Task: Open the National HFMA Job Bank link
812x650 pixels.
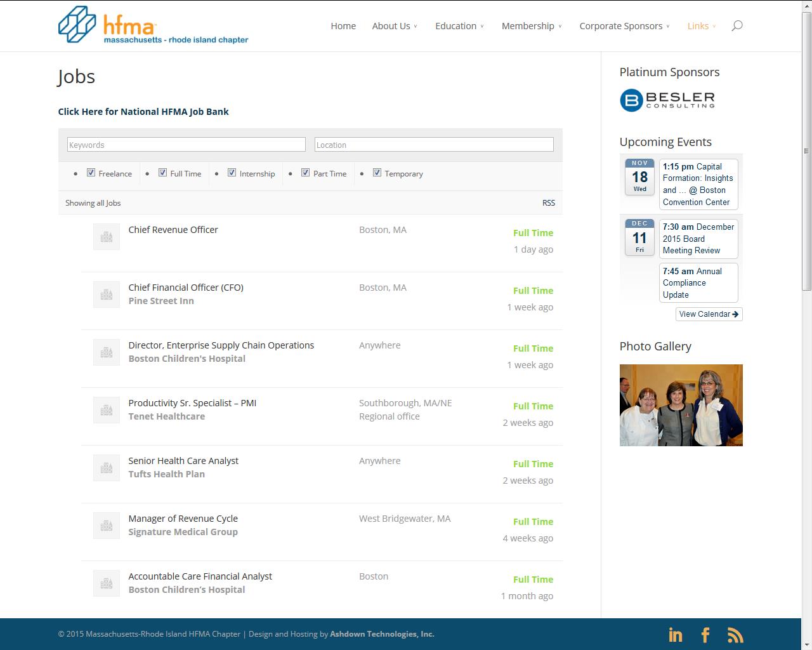Action: pyautogui.click(x=143, y=112)
